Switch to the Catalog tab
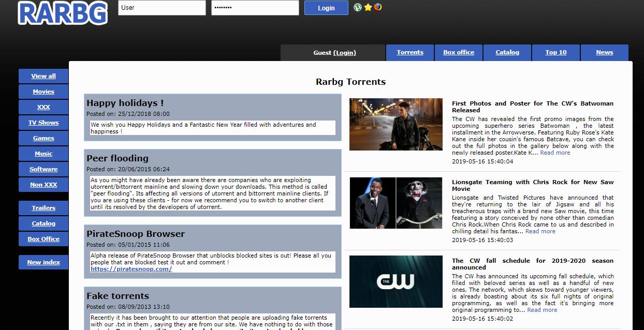644x330 pixels. [507, 53]
